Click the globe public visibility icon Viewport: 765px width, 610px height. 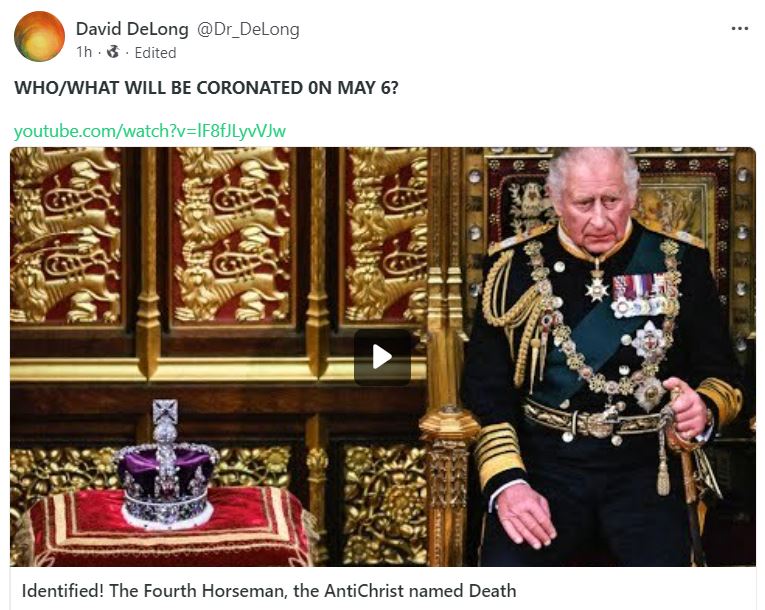coord(113,52)
